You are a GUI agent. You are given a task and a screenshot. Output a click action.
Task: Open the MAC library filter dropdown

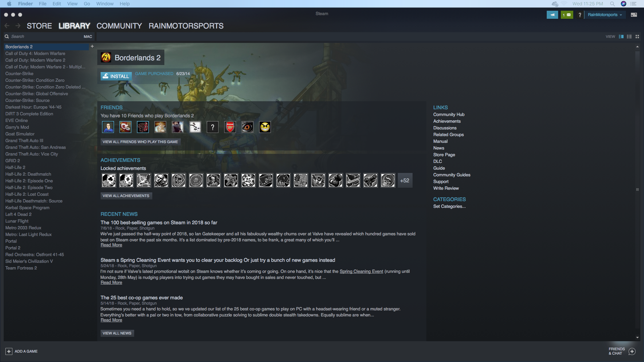click(88, 37)
